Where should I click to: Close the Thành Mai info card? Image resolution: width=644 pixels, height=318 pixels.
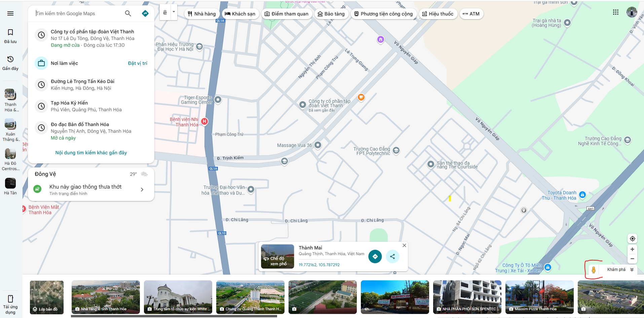[404, 245]
